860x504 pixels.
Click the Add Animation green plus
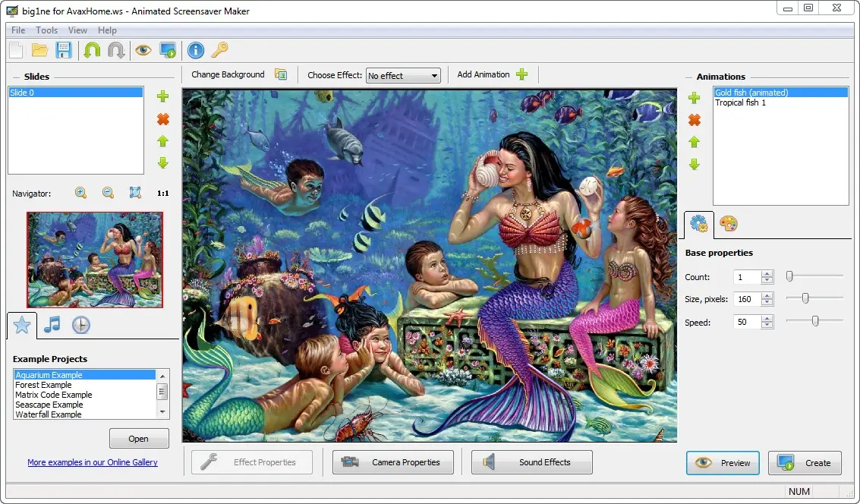click(x=522, y=74)
